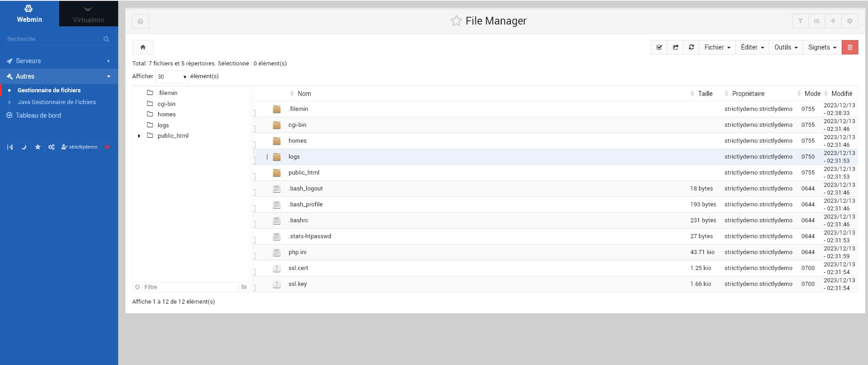This screenshot has width=868, height=365.
Task: Click the columns icon in header
Action: click(817, 21)
